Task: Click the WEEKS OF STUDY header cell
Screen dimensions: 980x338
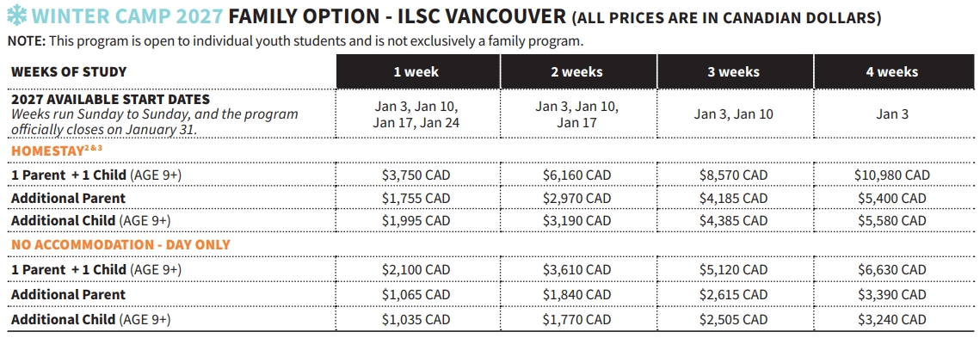Action: pyautogui.click(x=69, y=72)
